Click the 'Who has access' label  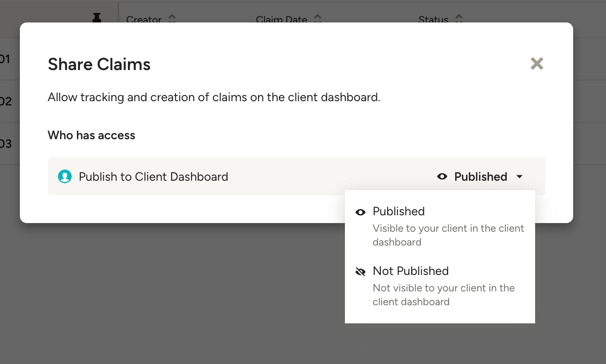[x=91, y=135]
